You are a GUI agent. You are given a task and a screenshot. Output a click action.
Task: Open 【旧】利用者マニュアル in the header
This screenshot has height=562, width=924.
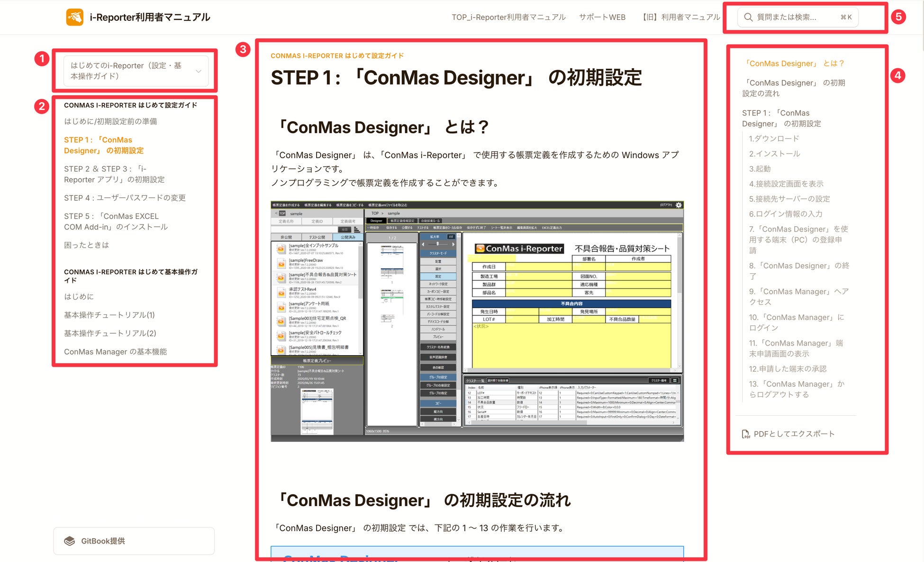[x=680, y=17]
